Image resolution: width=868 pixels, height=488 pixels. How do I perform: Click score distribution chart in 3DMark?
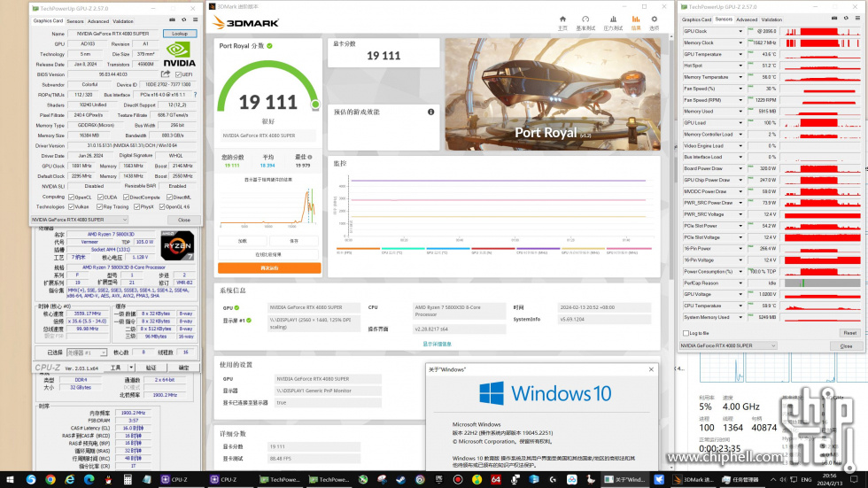267,206
